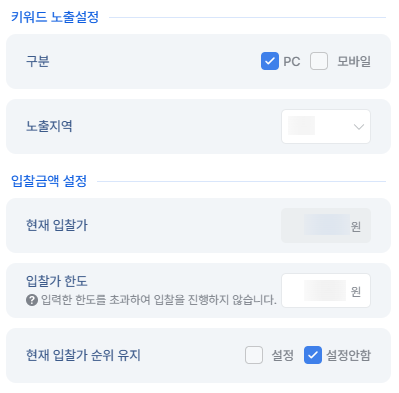
Task: Focus the 입찰가 한도 input field
Action: click(326, 290)
